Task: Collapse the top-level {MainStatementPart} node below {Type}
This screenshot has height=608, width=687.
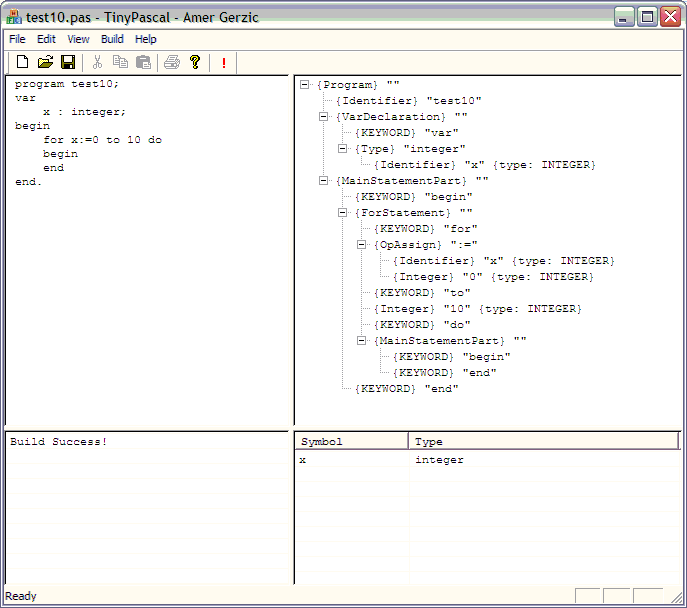Action: coord(323,180)
